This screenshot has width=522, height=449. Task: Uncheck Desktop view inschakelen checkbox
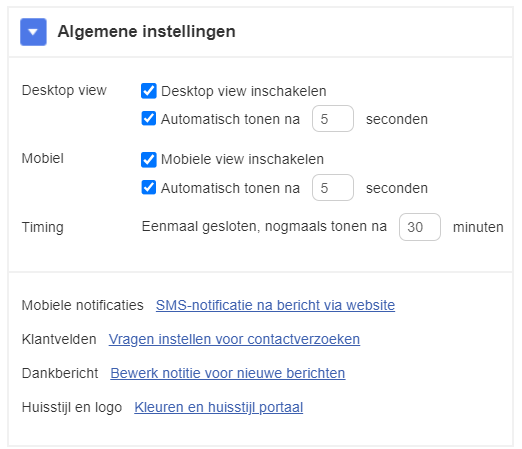tap(149, 91)
